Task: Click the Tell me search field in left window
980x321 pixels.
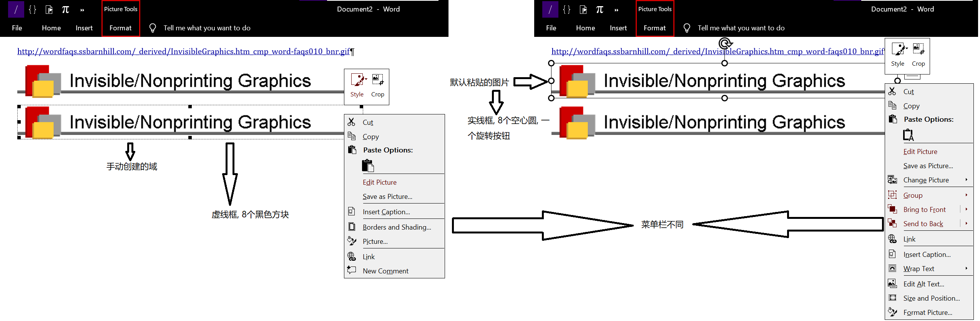Action: coord(207,28)
